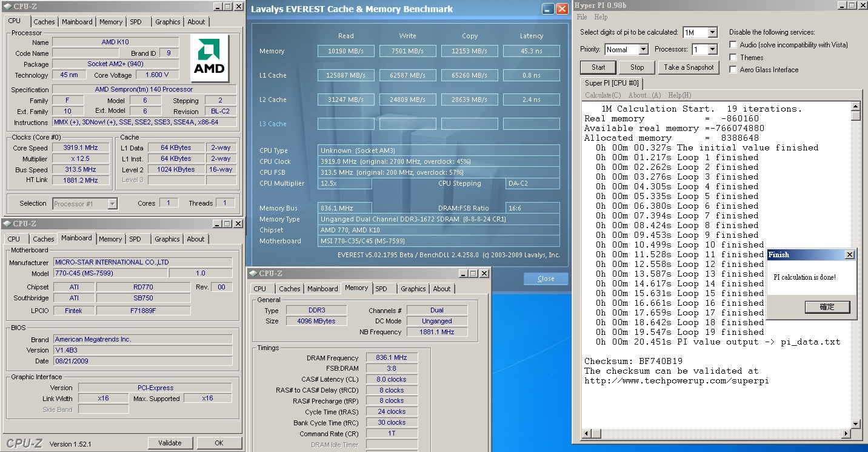Click the CPU-Z title bar icon in top window
Viewport: 868px width, 452px height.
(7, 7)
